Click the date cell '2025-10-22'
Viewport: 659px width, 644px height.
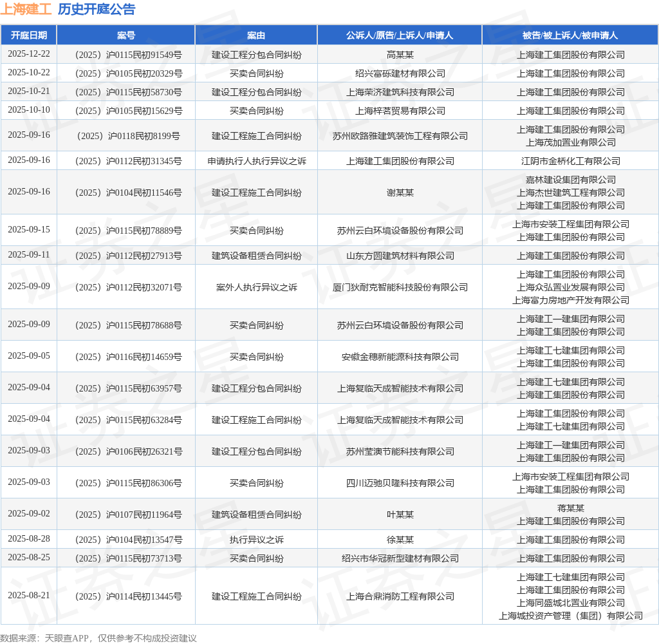[28, 72]
